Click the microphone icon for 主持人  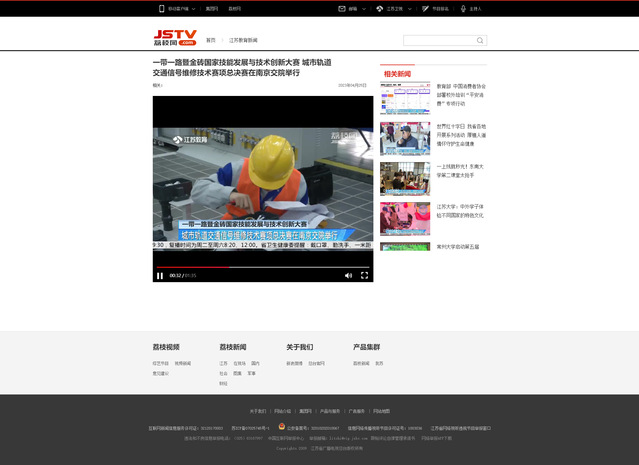coord(462,8)
